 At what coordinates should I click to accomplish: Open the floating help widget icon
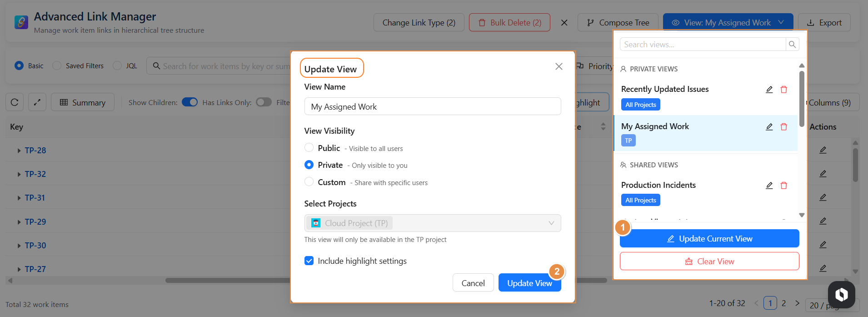[842, 294]
